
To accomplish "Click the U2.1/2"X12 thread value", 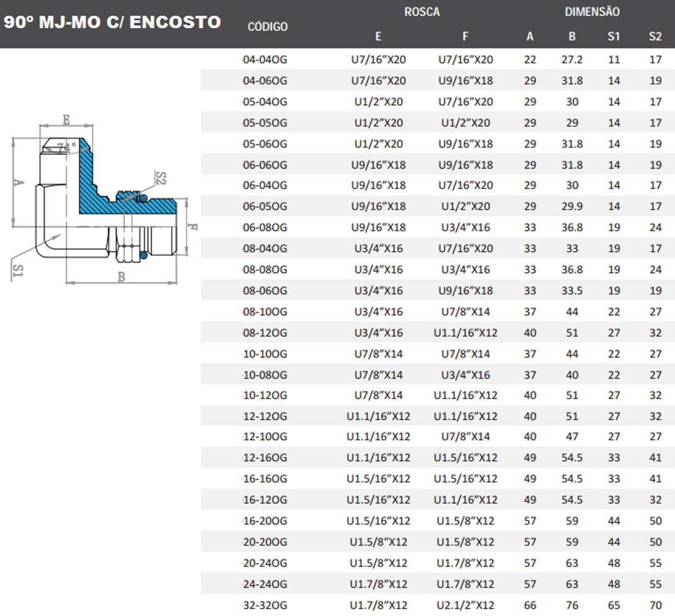I will point(465,605).
